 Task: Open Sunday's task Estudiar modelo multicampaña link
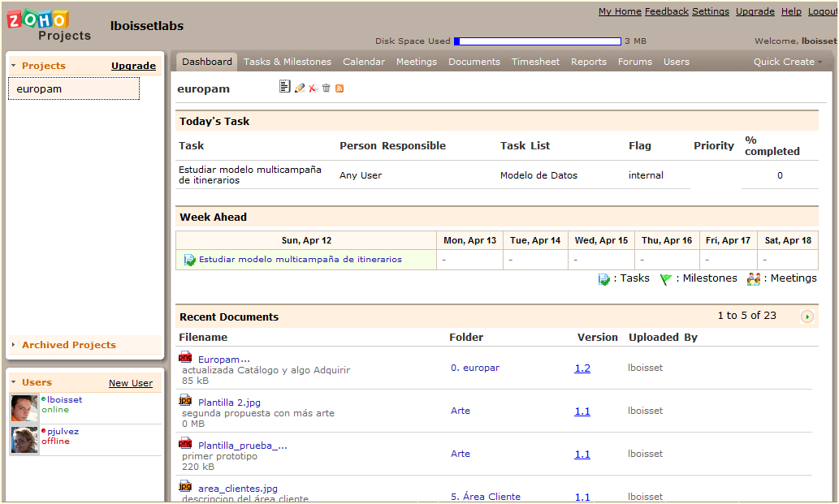pos(300,260)
